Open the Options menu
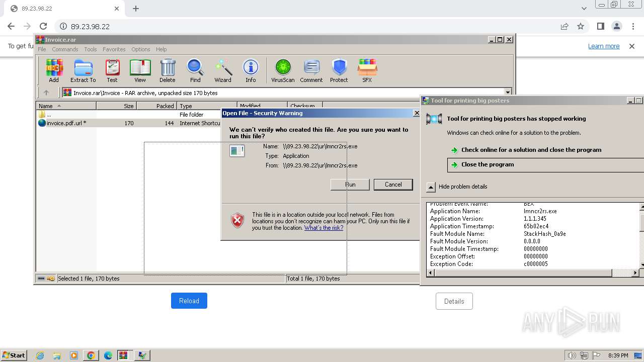The height and width of the screenshot is (362, 644). pos(141,49)
